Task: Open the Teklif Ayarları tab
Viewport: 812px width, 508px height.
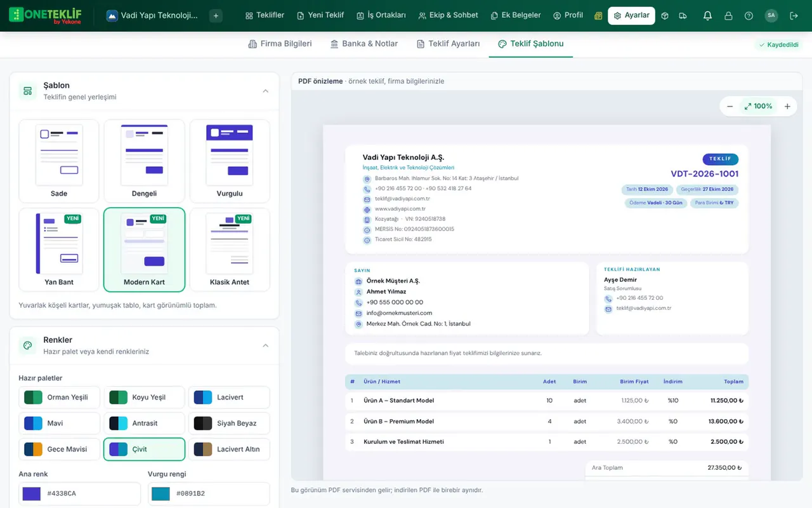Action: pos(448,44)
